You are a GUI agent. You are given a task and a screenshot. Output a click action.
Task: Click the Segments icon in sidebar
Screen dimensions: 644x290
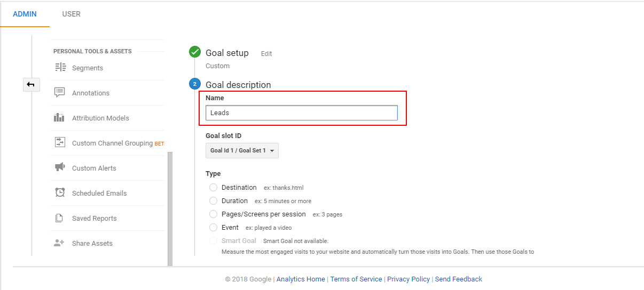(60, 68)
